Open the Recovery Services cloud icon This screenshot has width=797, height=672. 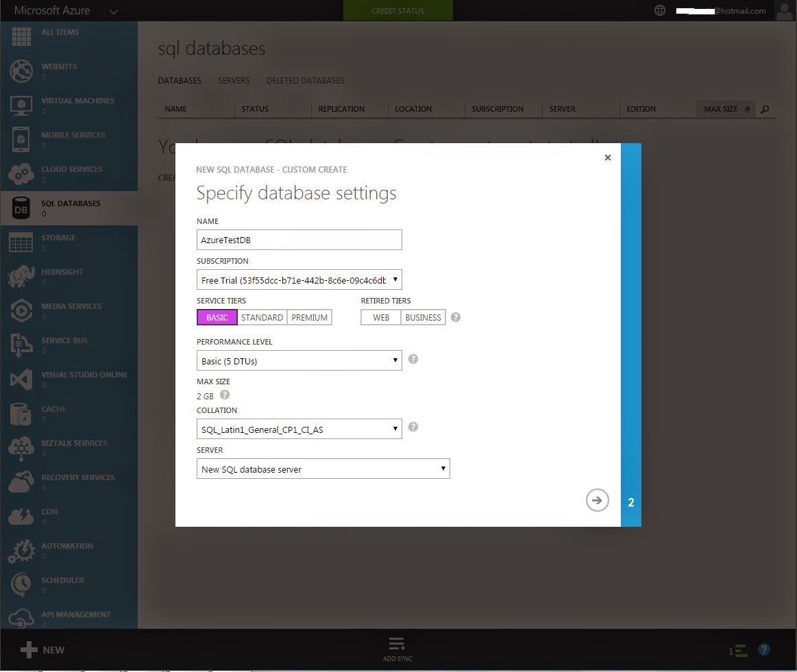(21, 482)
